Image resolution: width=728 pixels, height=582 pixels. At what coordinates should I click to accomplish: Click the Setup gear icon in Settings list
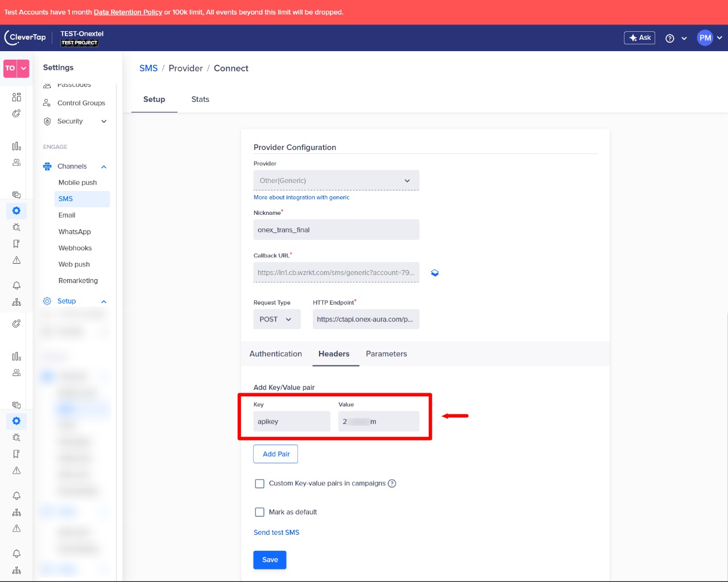[x=47, y=301]
